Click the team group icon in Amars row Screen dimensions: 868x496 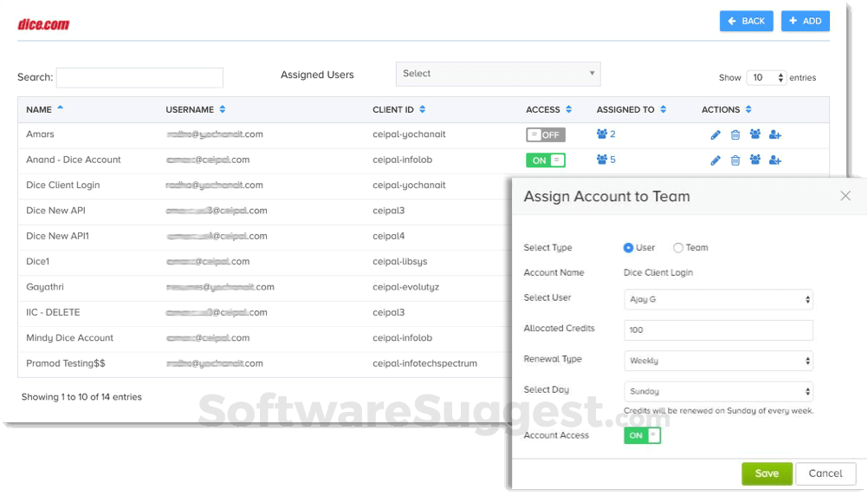tap(755, 135)
